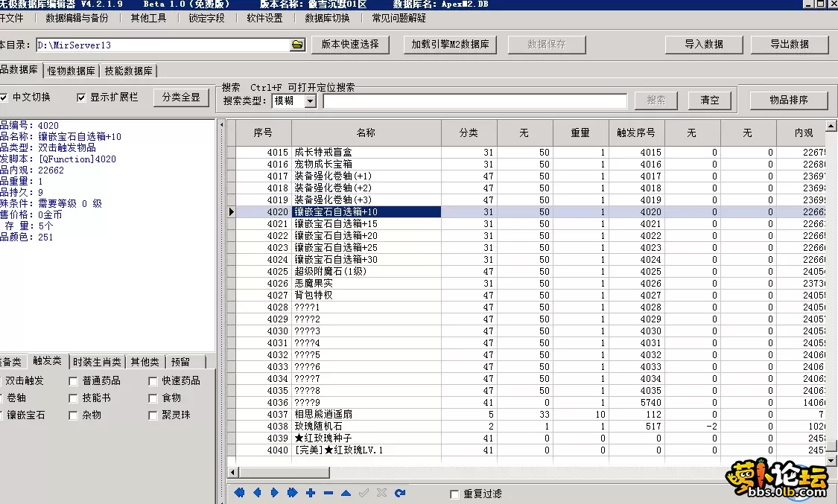Toggle the 中文切换 checkbox

click(x=4, y=98)
